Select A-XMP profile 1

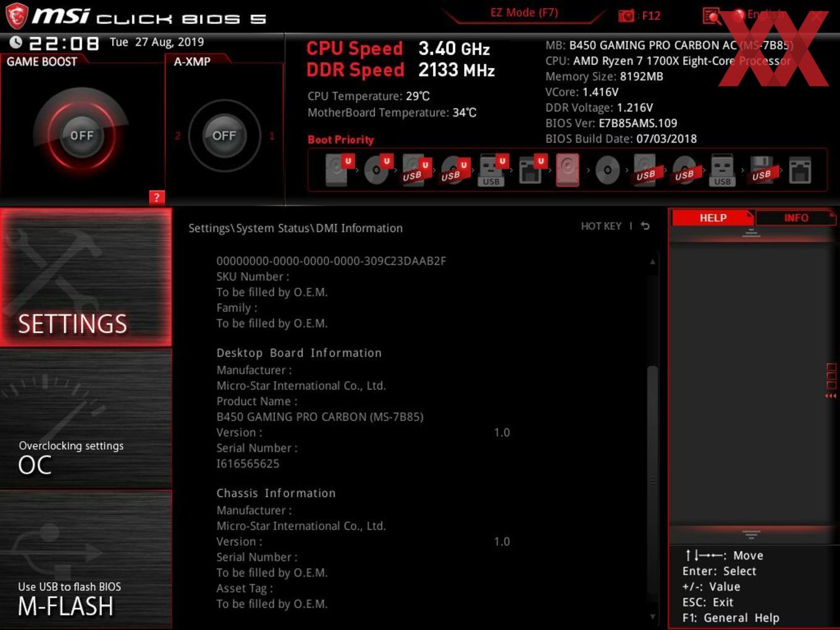click(272, 136)
